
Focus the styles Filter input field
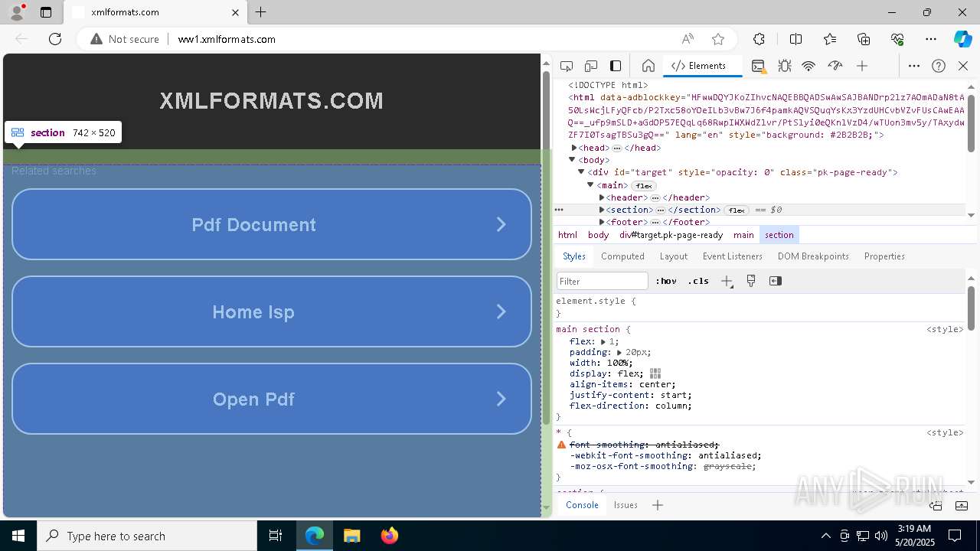click(x=603, y=281)
